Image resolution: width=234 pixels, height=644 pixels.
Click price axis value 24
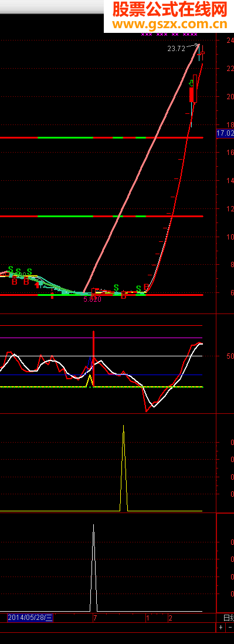pyautogui.click(x=230, y=41)
